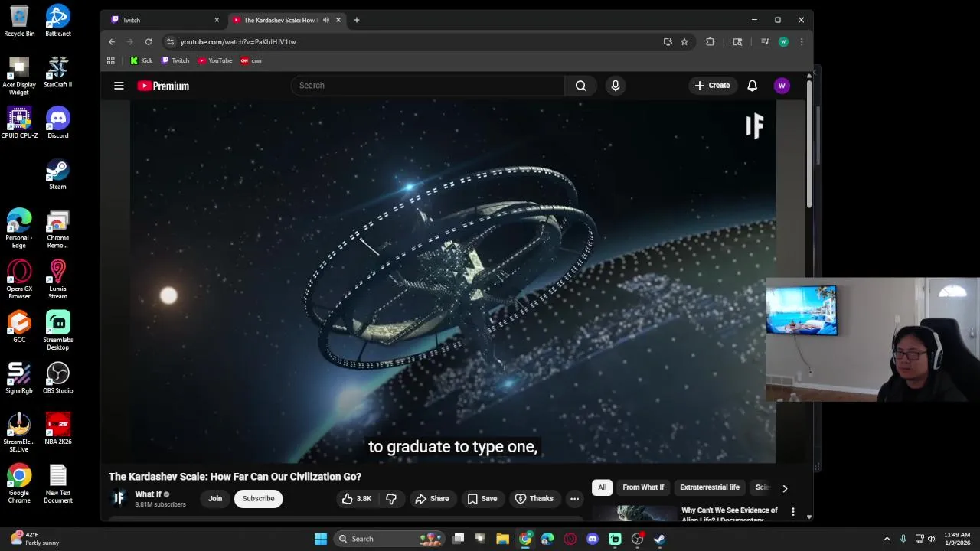The height and width of the screenshot is (551, 980).
Task: Open a new Chrome tab
Action: point(357,20)
